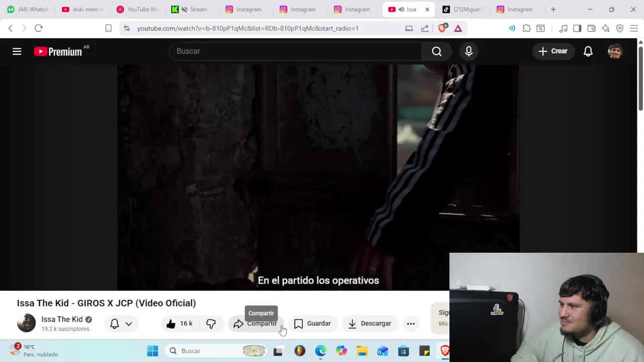Open the account avatar menu
The height and width of the screenshot is (362, 644).
pyautogui.click(x=615, y=51)
